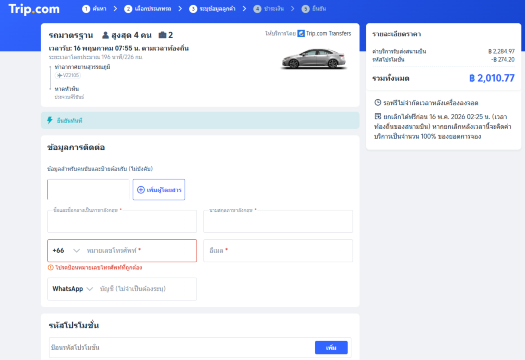Click the blue add promo code button
The image size is (525, 360).
(331, 348)
